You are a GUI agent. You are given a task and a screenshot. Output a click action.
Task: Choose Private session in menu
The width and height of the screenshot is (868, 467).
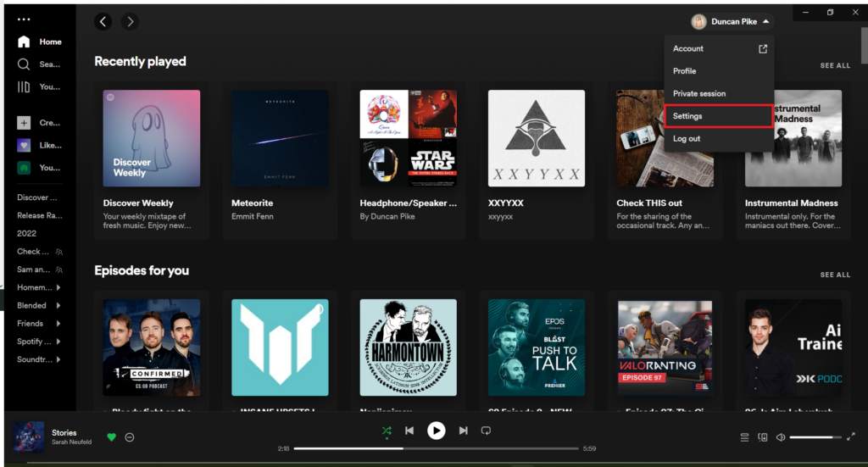(699, 93)
